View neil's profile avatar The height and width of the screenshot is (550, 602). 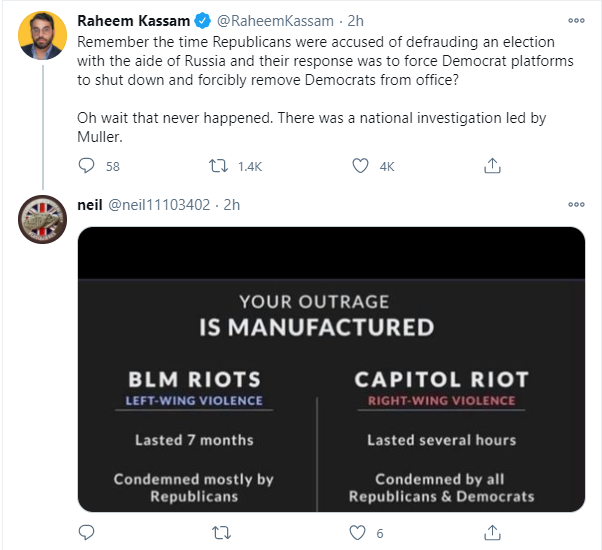pos(44,220)
